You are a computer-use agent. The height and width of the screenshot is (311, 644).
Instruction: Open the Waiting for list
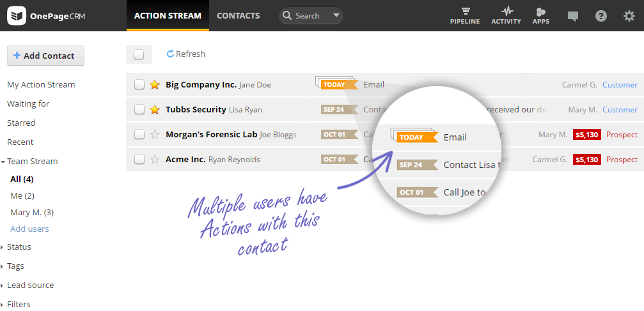pyautogui.click(x=28, y=104)
